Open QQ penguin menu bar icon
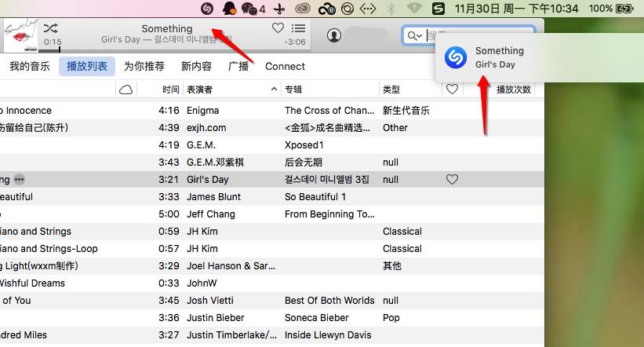Screen dimensions: 644x347 tap(229, 8)
